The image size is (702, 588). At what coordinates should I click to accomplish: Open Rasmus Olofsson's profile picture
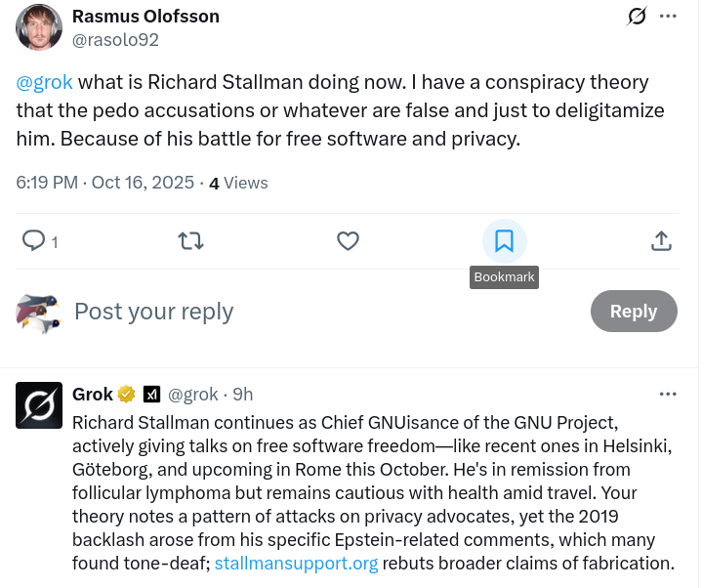pos(39,27)
